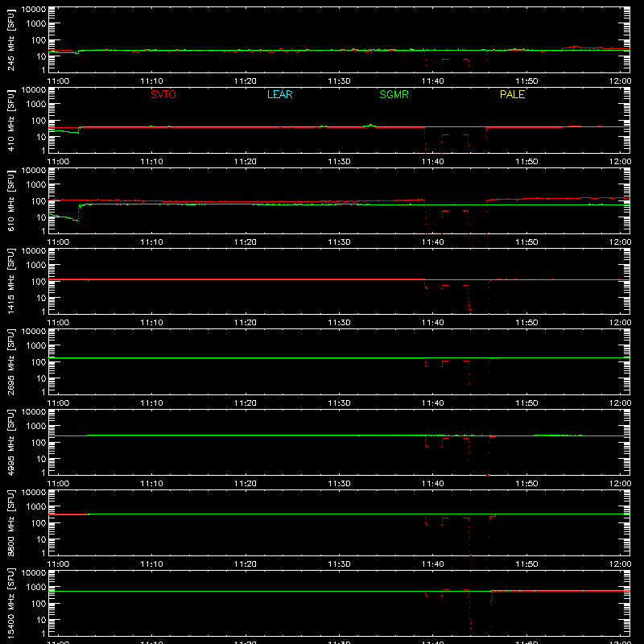This screenshot has height=644, width=644.
Task: Click 11:20 time label under 610 MHz plot
Action: point(246,242)
